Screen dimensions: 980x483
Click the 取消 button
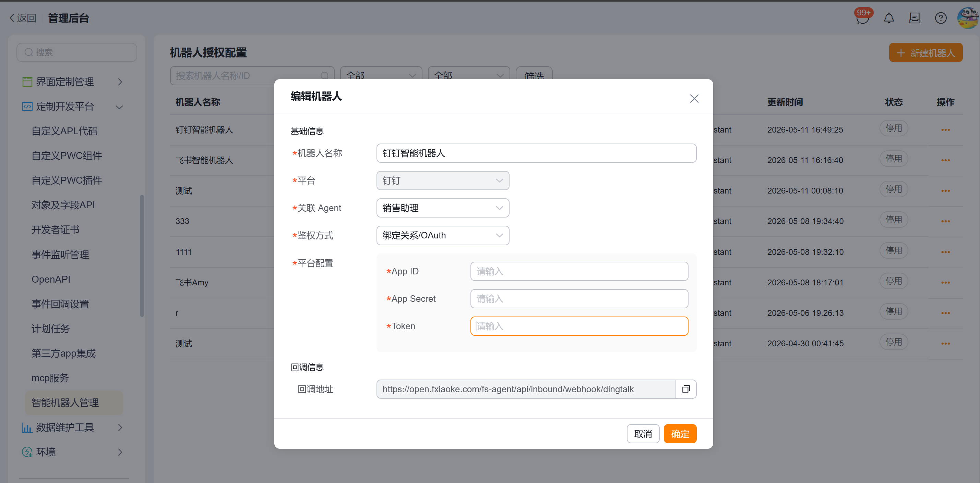tap(643, 434)
